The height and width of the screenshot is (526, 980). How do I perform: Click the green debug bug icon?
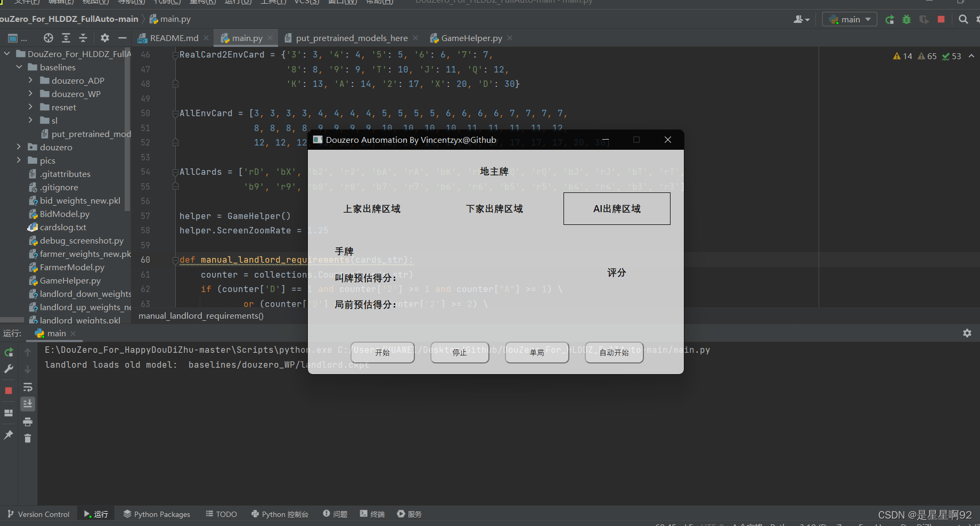coord(907,20)
